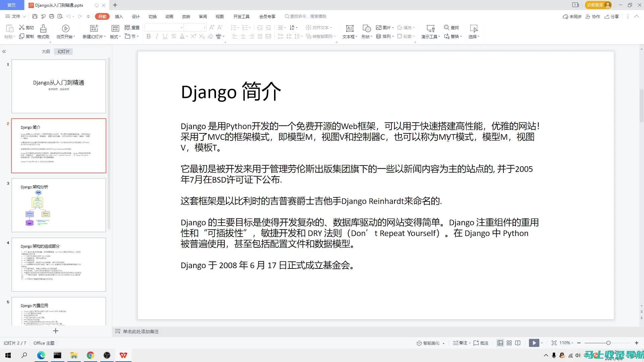This screenshot has width=644, height=362.
Task: Click the zoom in plus button
Action: [x=636, y=343]
